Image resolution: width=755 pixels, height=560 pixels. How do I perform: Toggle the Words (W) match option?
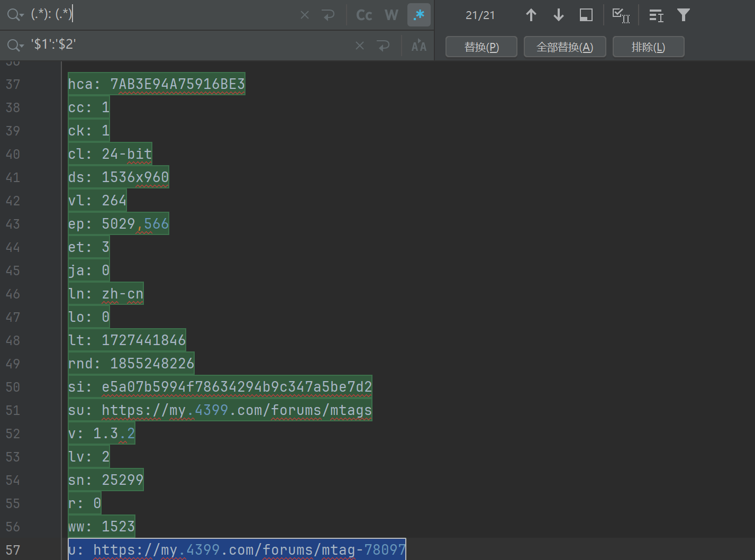tap(391, 15)
